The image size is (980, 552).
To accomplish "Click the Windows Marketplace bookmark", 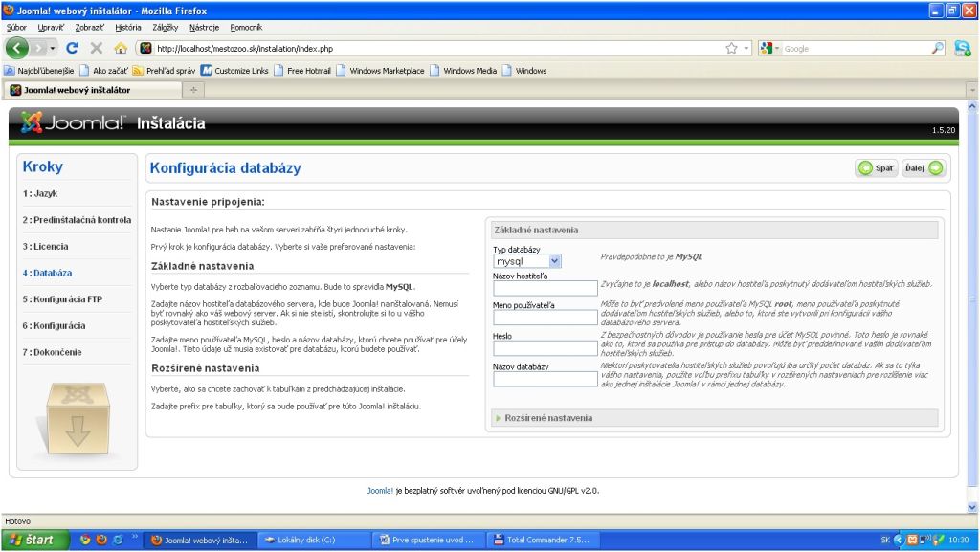I will pos(380,71).
